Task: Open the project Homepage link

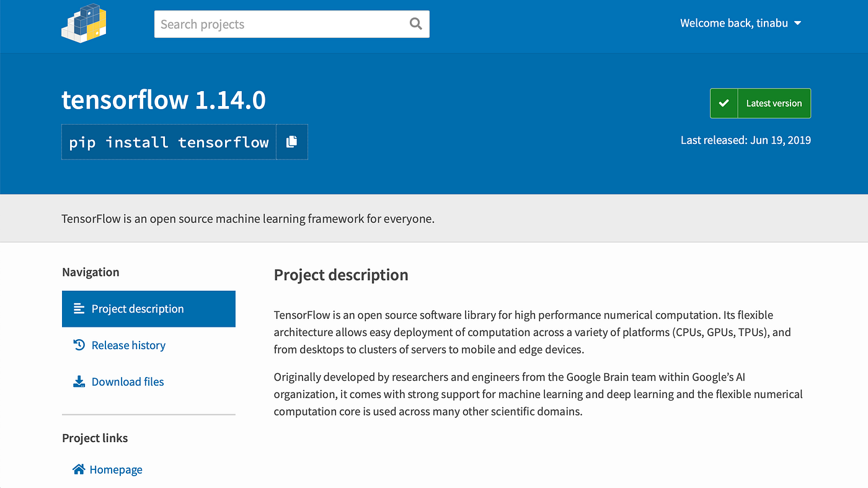Action: [117, 469]
